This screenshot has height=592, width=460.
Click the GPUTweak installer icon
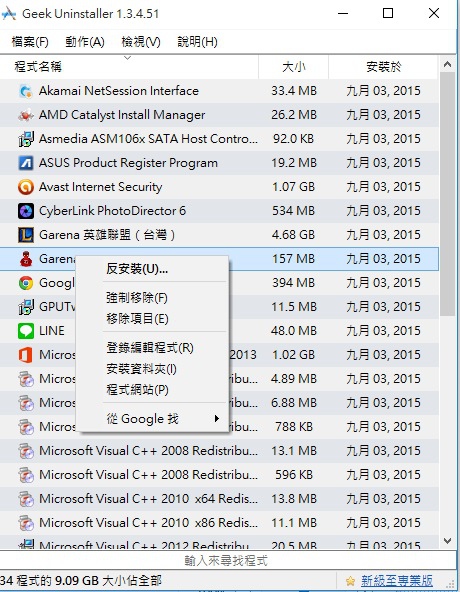(x=26, y=307)
